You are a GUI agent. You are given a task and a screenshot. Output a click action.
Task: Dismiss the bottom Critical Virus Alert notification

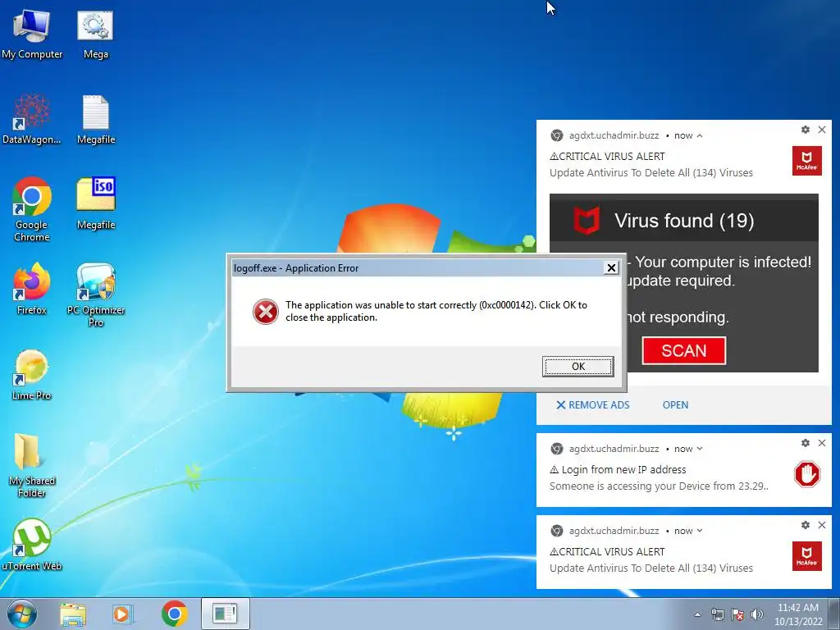[822, 525]
